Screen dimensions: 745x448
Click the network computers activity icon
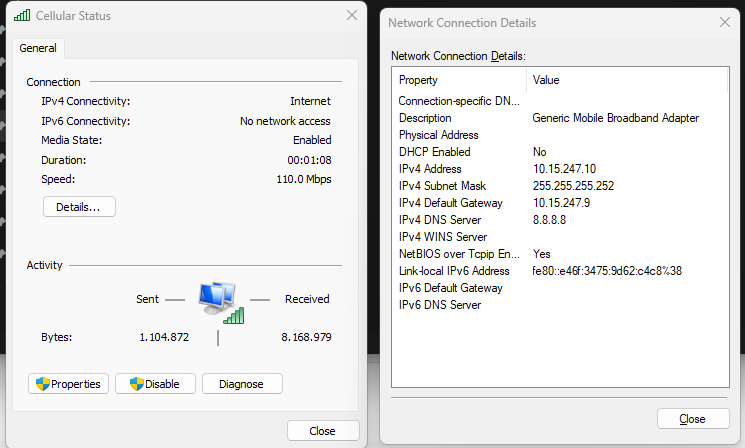pos(218,302)
